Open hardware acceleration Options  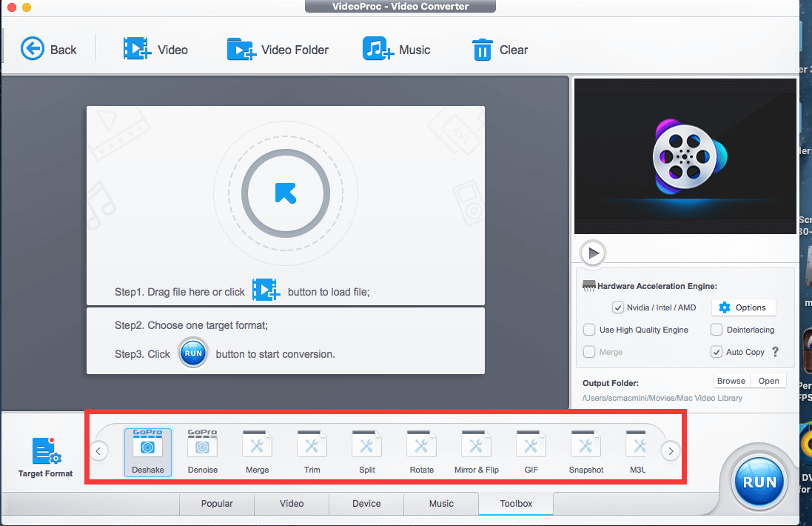point(743,307)
